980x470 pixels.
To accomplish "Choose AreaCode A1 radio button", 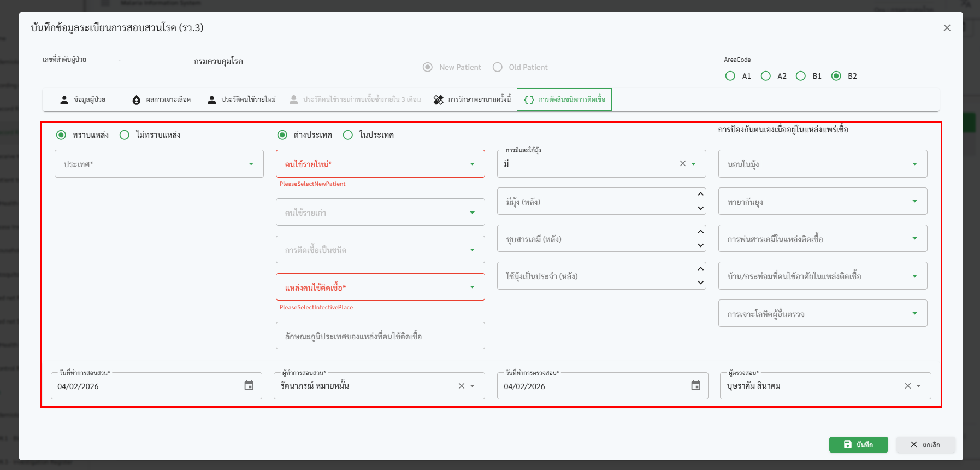I will [x=730, y=76].
